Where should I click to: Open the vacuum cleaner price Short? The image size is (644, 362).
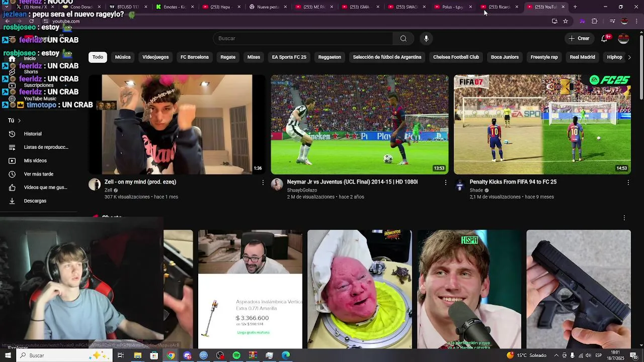(250, 289)
